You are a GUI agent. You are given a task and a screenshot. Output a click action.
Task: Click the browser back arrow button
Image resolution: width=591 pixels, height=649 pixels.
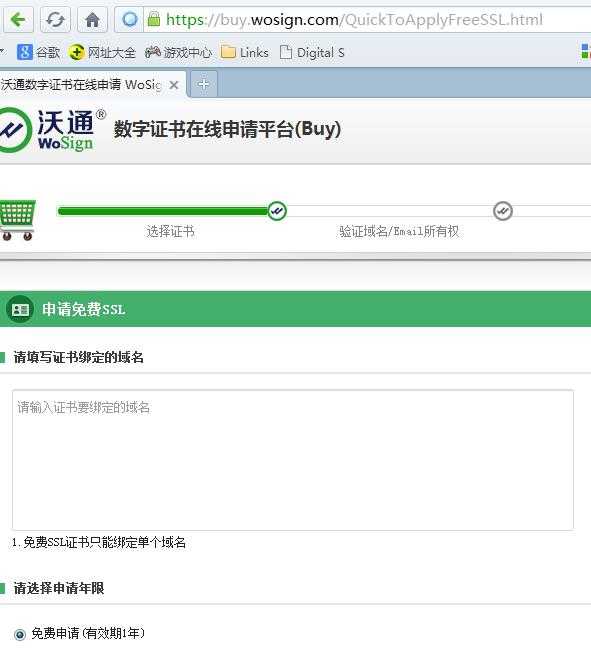click(x=18, y=19)
